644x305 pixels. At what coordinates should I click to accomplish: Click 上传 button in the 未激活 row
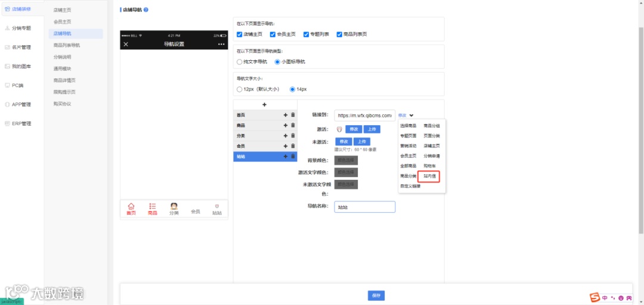pyautogui.click(x=362, y=142)
